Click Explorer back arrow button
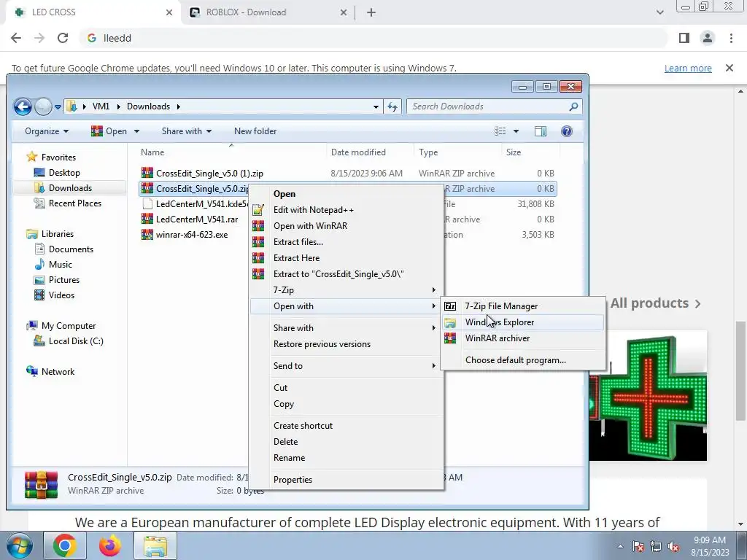 coord(23,106)
